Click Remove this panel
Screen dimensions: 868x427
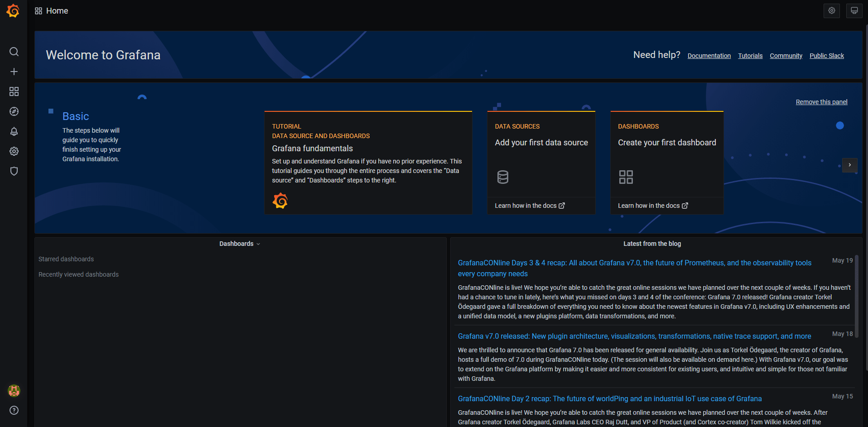pyautogui.click(x=821, y=102)
